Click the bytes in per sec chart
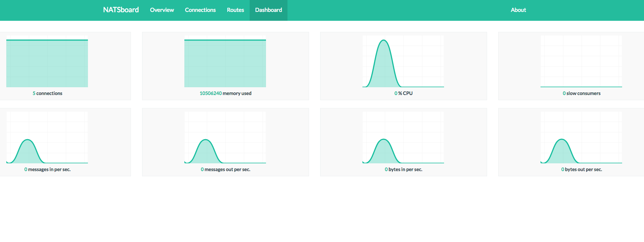Screen dimensions: 644x242 click(x=403, y=138)
